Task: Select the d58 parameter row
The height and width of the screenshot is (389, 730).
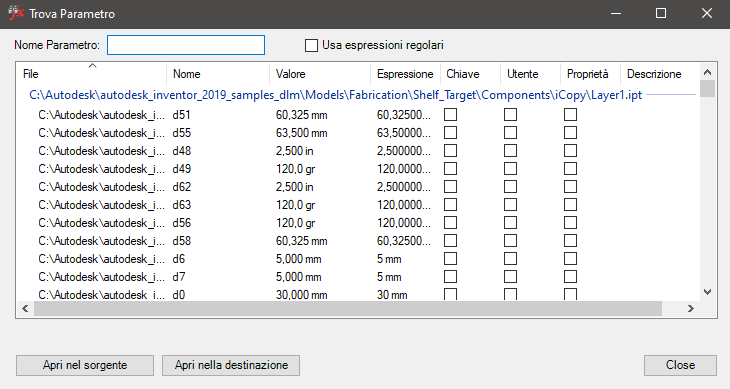Action: tap(358, 241)
